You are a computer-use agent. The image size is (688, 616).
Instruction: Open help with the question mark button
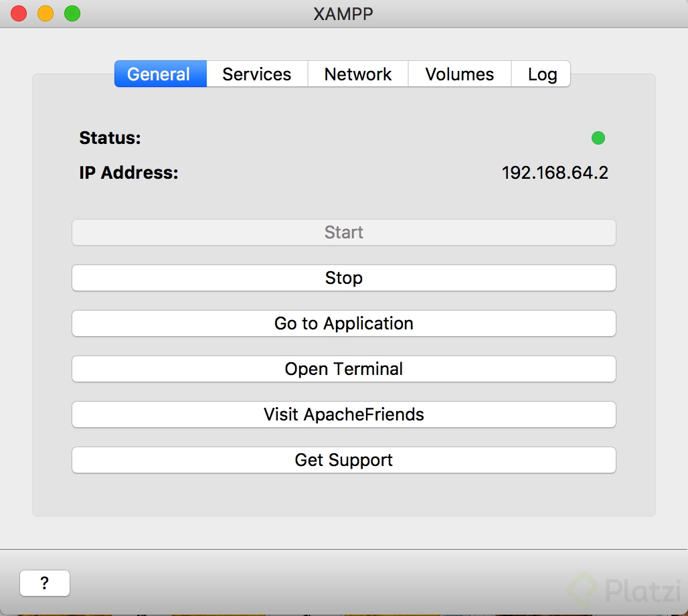(45, 583)
